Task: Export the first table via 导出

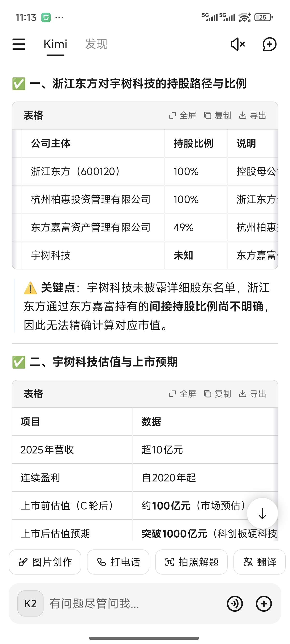Action: (252, 116)
